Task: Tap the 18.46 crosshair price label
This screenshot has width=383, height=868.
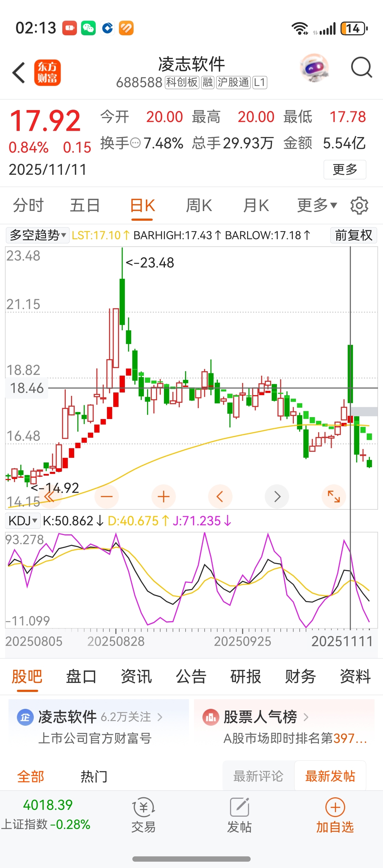Action: 27,388
